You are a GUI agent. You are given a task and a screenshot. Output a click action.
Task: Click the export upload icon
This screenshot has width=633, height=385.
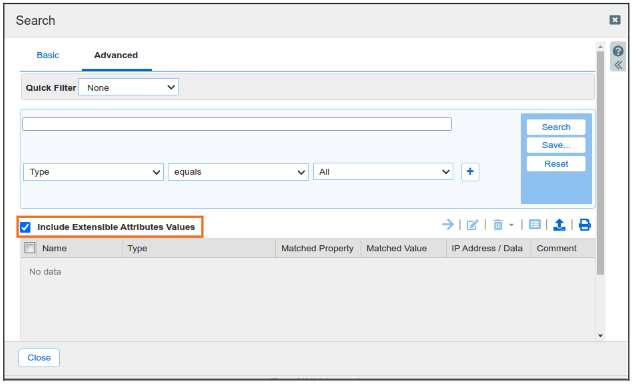point(559,225)
